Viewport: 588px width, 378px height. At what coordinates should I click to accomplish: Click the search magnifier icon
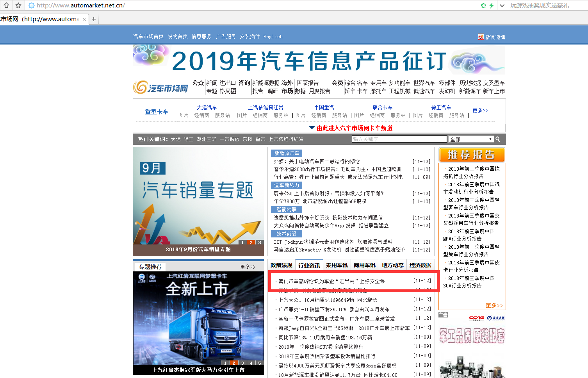click(x=498, y=139)
